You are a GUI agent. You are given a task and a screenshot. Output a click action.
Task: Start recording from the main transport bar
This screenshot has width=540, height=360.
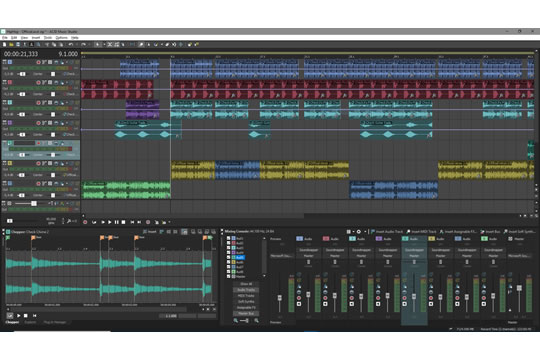[85, 222]
